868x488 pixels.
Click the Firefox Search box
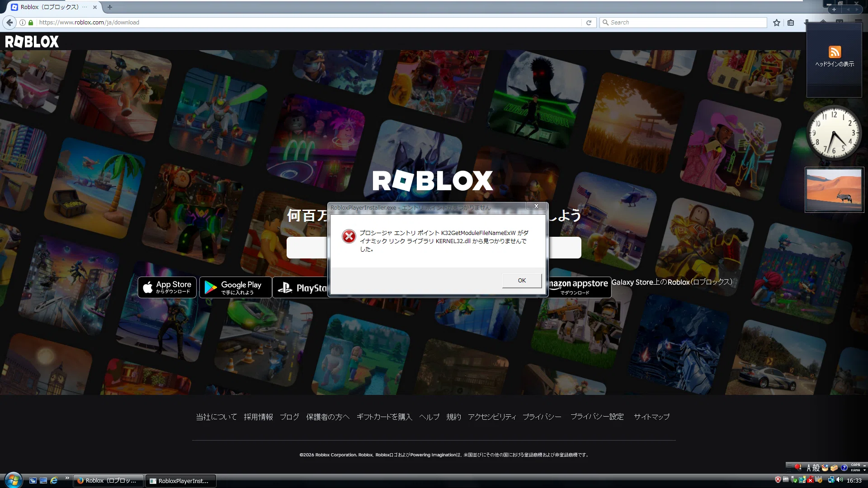pos(684,22)
